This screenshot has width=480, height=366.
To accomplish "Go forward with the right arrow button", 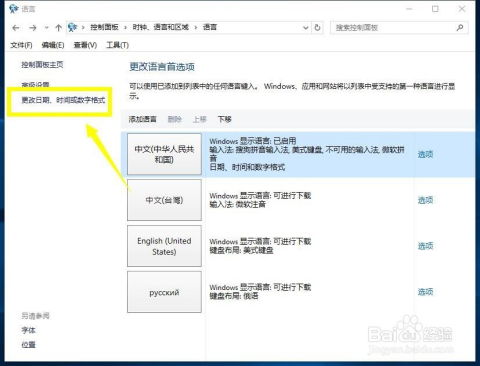I will pyautogui.click(x=32, y=28).
